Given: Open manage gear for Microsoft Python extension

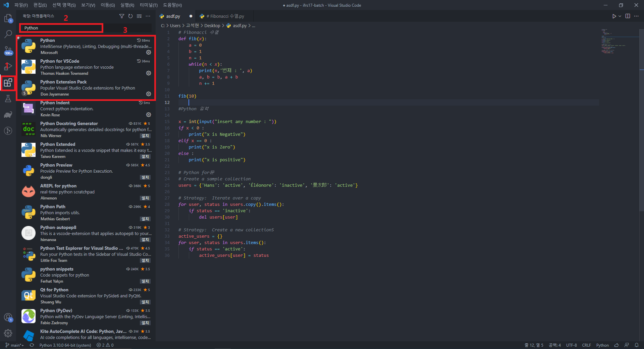Looking at the screenshot, I should pos(149,52).
